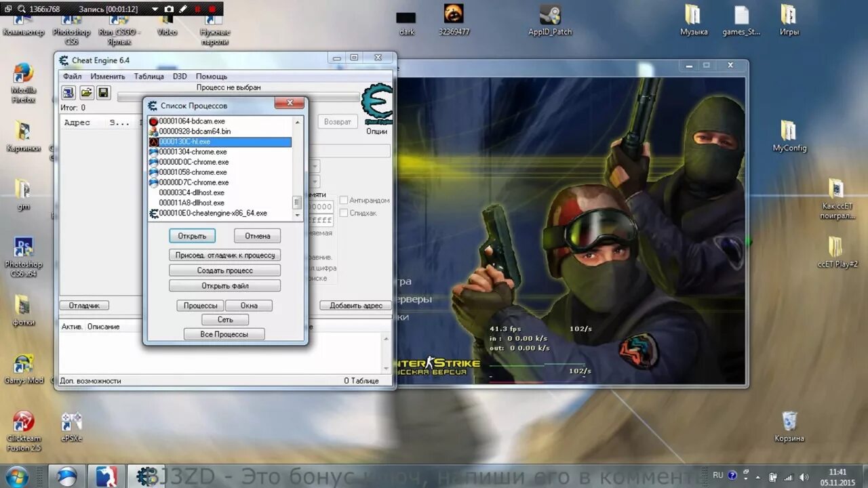The width and height of the screenshot is (868, 488).
Task: Select 0000130C-hl.exe in process list
Action: pyautogui.click(x=220, y=142)
